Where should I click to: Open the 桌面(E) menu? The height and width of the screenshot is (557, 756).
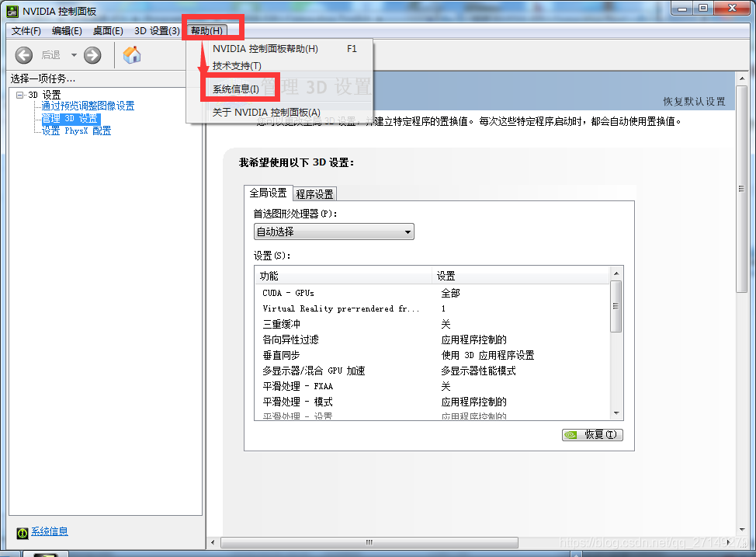[108, 31]
